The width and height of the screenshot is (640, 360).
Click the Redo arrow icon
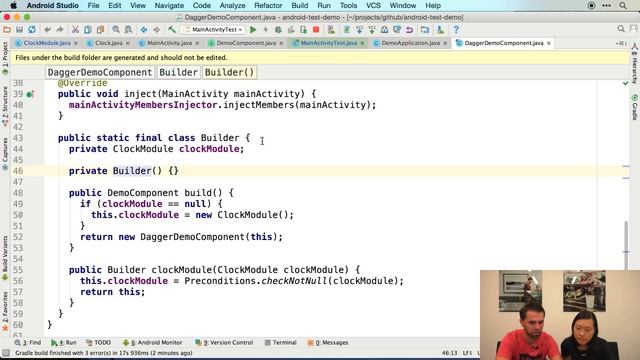(60, 29)
